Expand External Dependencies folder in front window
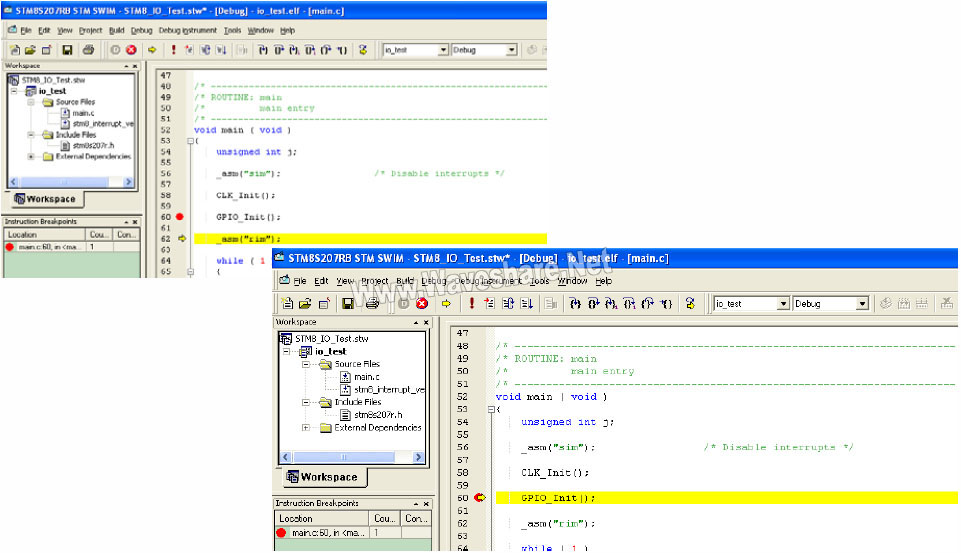Viewport: 961px width, 553px height. [306, 428]
